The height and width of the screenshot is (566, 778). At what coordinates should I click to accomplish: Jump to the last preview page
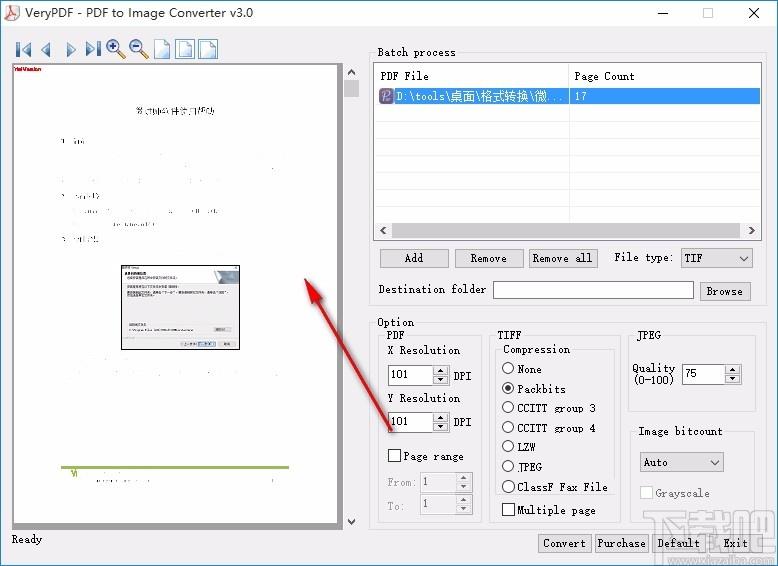93,49
